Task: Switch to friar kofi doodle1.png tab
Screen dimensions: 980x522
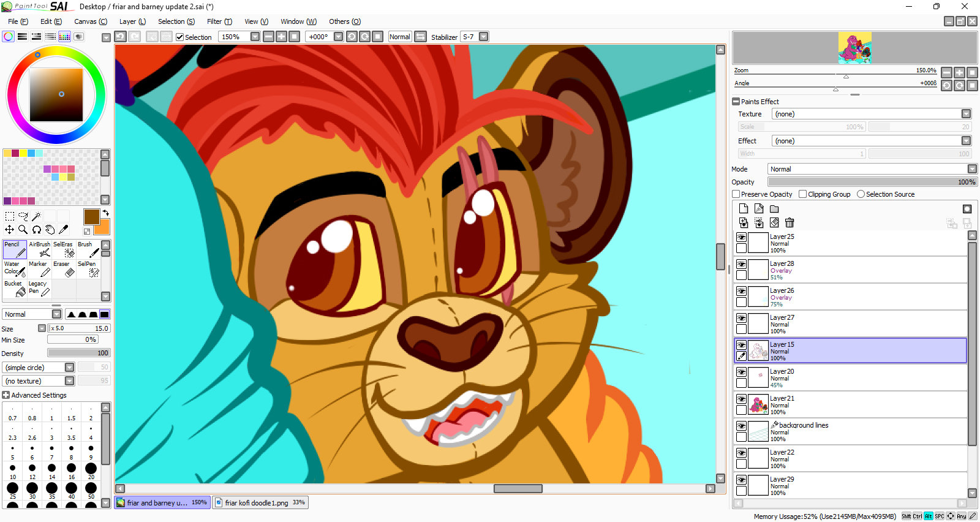Action: [260, 503]
